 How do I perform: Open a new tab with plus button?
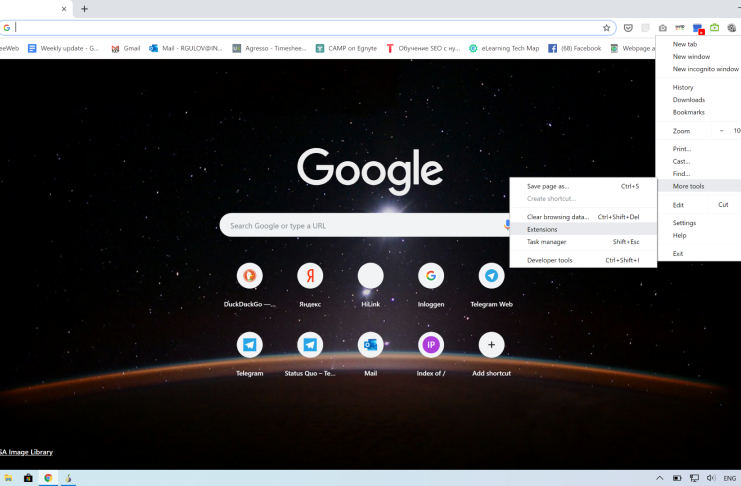[84, 9]
